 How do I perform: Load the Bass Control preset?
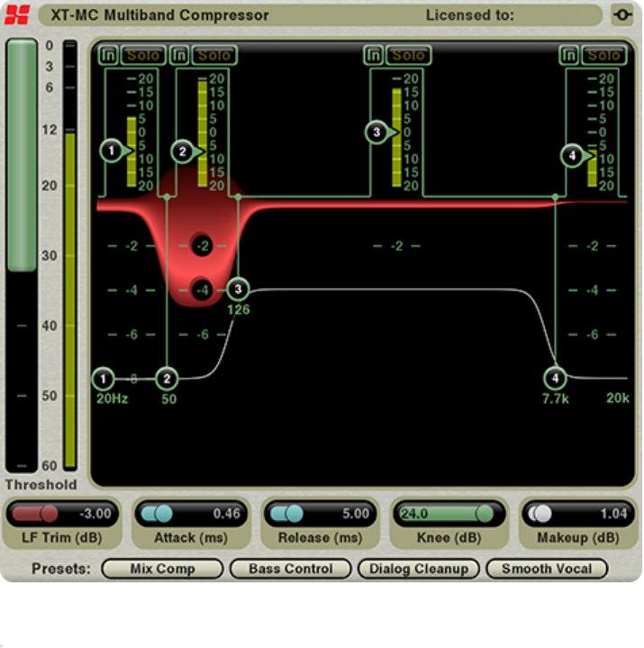pos(290,569)
